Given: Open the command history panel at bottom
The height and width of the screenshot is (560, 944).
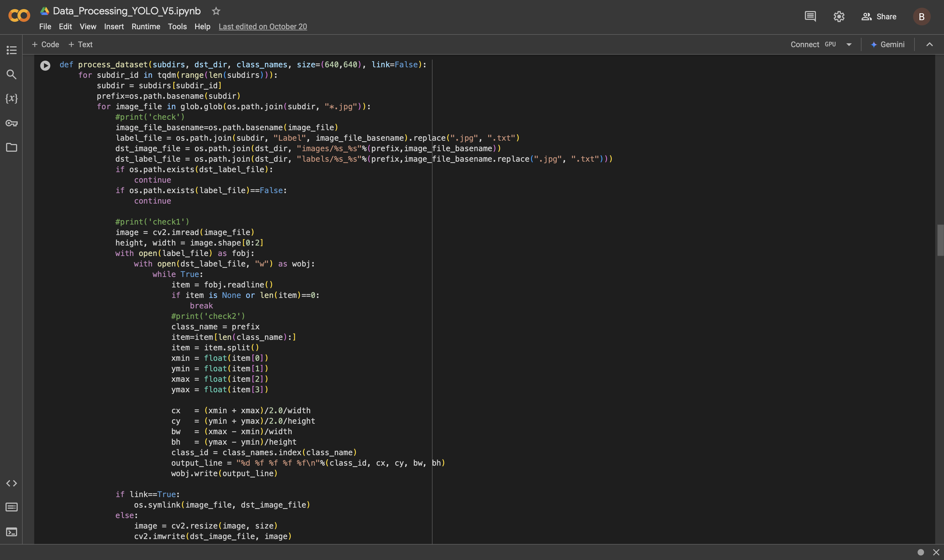Looking at the screenshot, I should [x=12, y=507].
